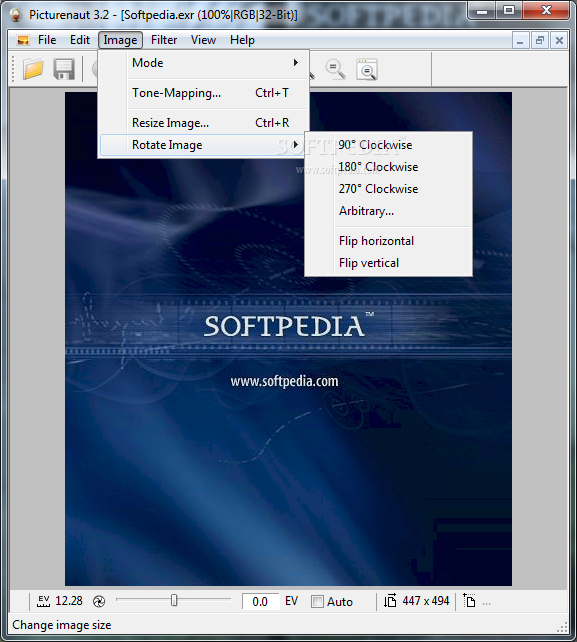Click the Picturenaut document icon in menu bar
Image resolution: width=577 pixels, height=642 pixels.
click(x=23, y=40)
